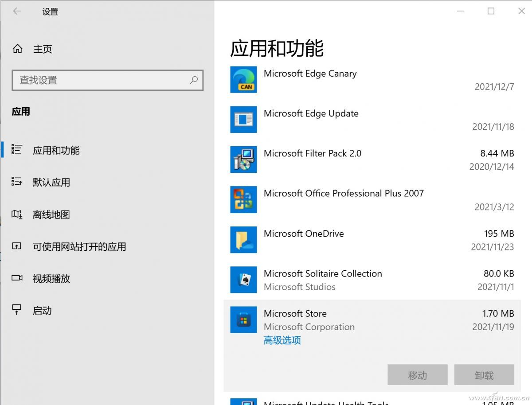
Task: Click the Microsoft Store app icon
Action: (243, 320)
